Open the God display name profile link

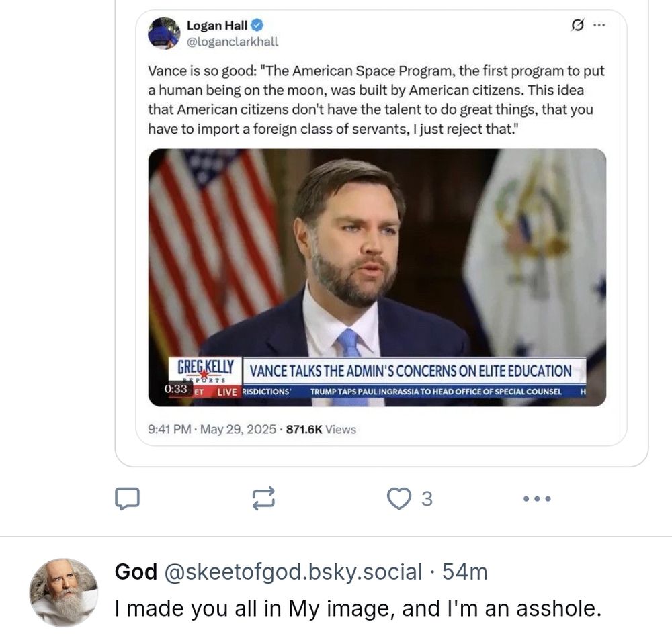(x=136, y=572)
